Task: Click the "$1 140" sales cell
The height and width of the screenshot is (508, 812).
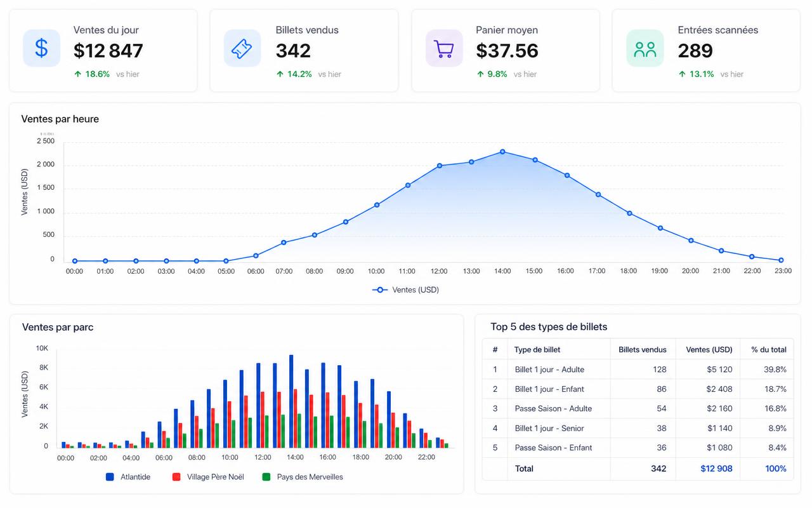Action: click(720, 429)
